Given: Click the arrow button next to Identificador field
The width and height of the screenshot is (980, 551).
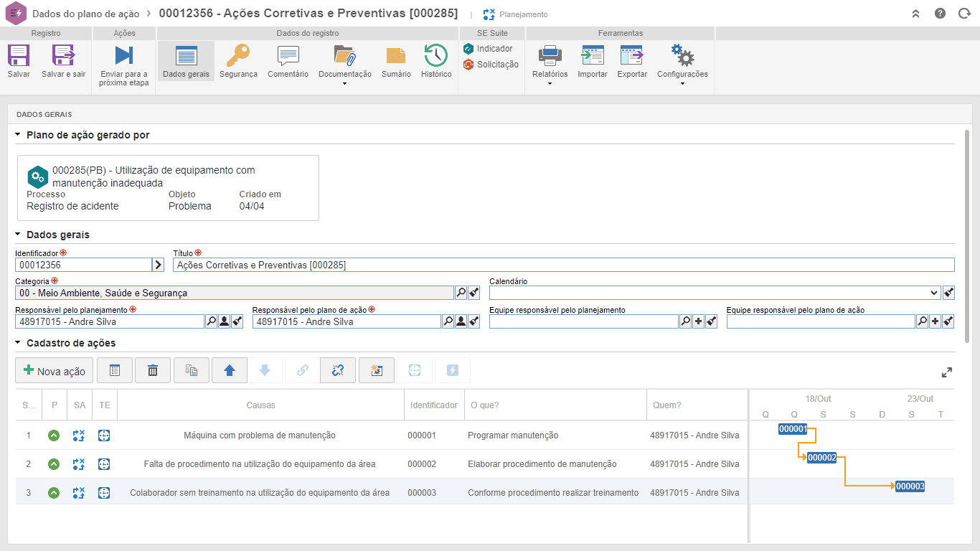Looking at the screenshot, I should pyautogui.click(x=159, y=265).
